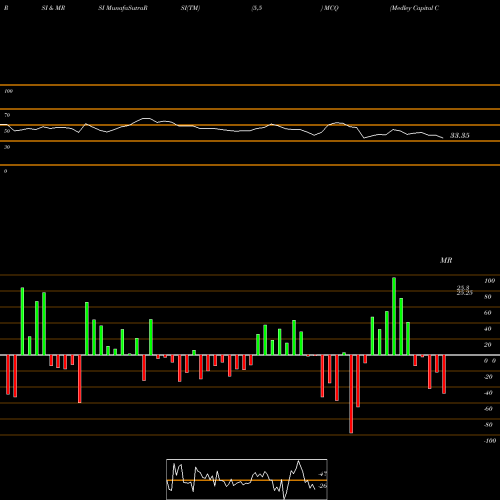Click the -60 label on MR axis
Image resolution: width=500 pixels, height=500 pixels.
(x=488, y=409)
